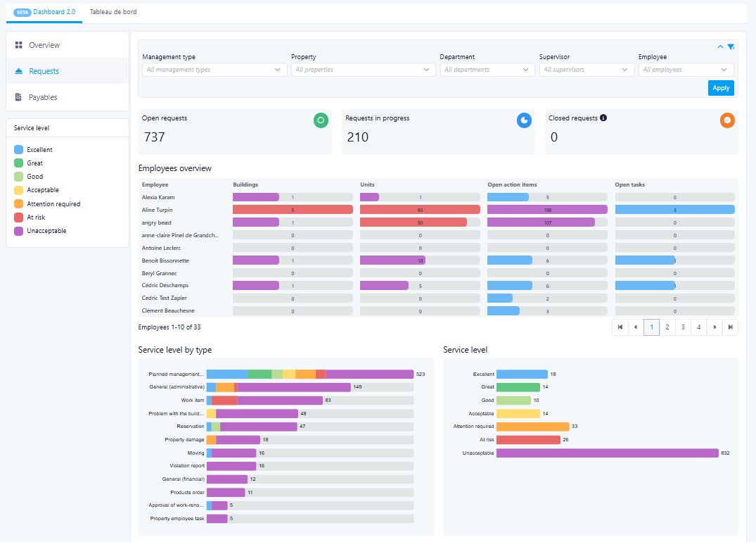The width and height of the screenshot is (756, 542).
Task: Click the Excellent blue legend swatch
Action: click(19, 150)
